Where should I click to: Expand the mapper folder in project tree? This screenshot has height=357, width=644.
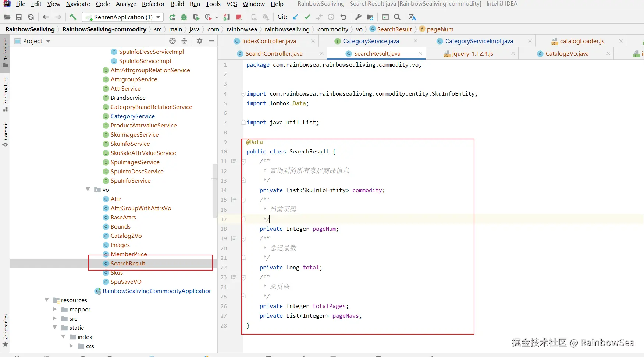(55, 309)
